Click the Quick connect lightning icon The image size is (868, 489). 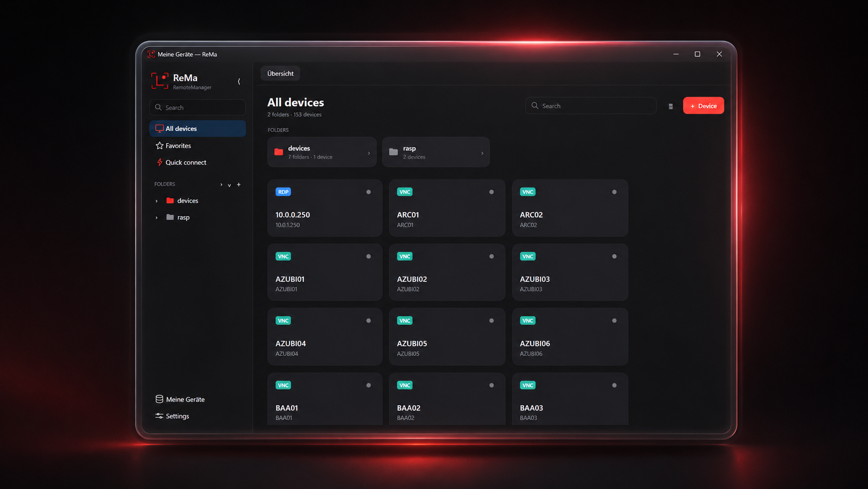159,162
